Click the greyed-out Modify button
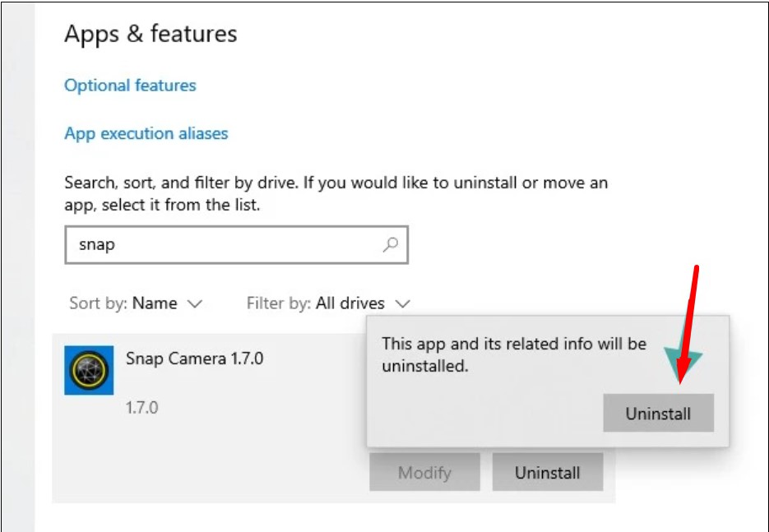This screenshot has height=532, width=769. [x=424, y=473]
